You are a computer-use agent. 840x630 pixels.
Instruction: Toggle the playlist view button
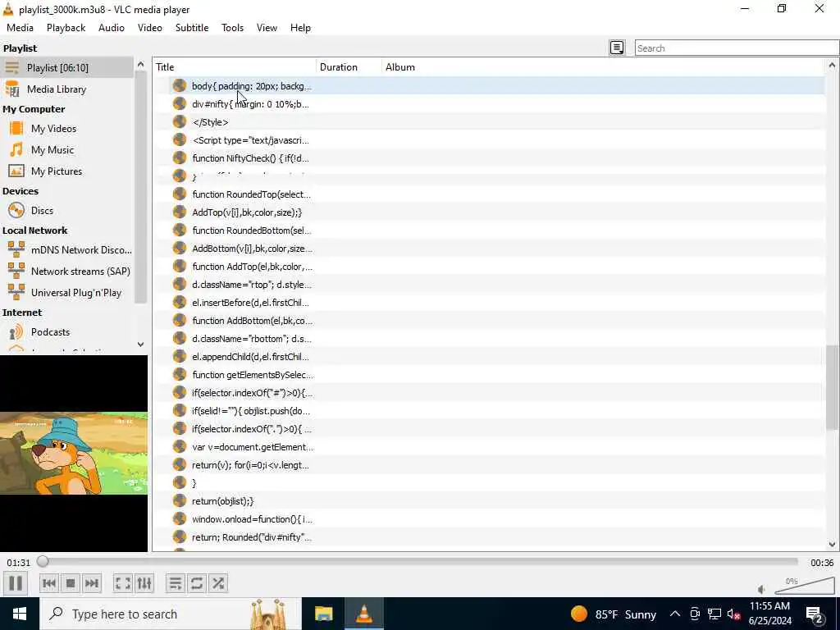click(x=176, y=583)
